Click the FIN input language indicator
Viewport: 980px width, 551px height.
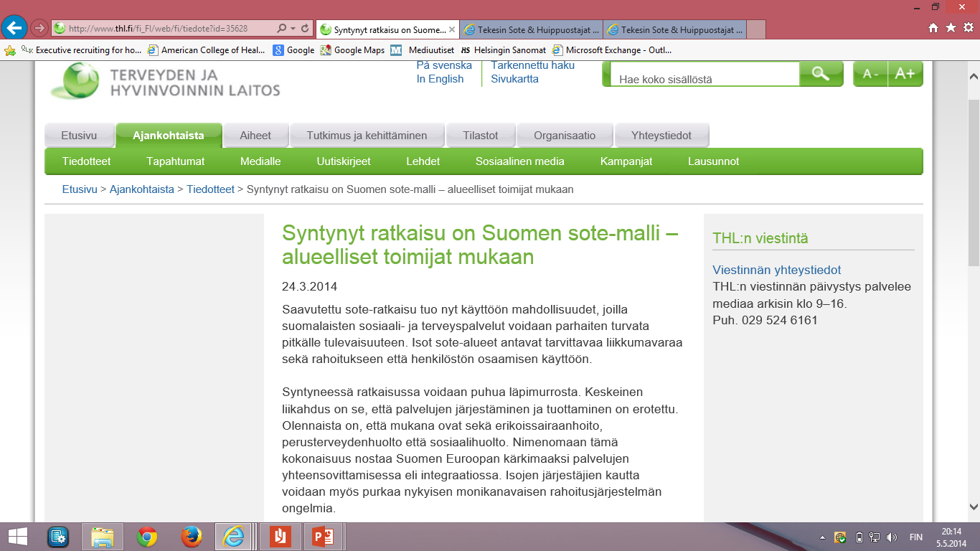[x=916, y=537]
